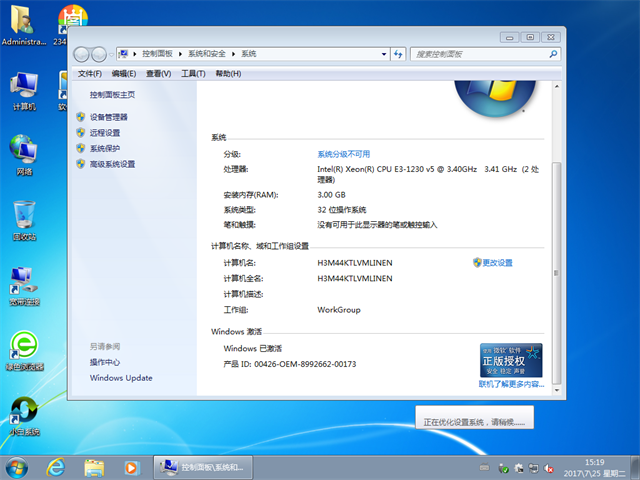Click the network icon in system tray
640x480 pixels.
click(533, 468)
